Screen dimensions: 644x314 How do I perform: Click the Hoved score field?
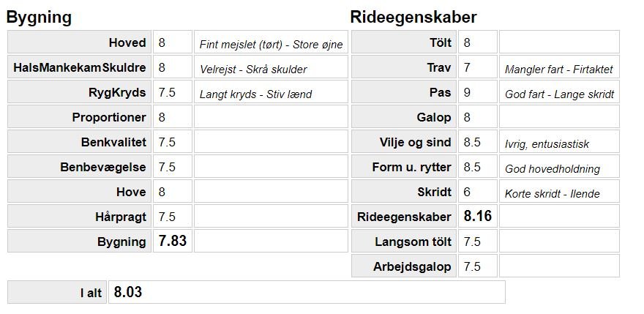[x=172, y=42]
